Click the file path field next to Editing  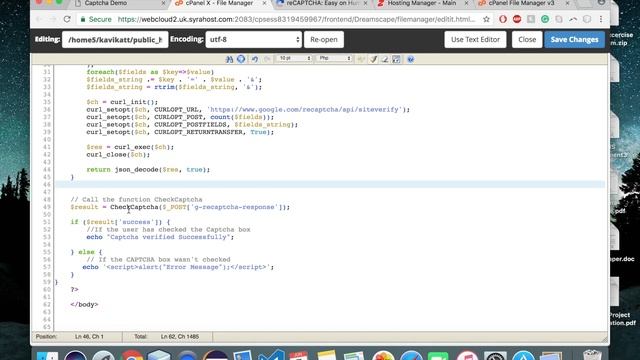115,40
